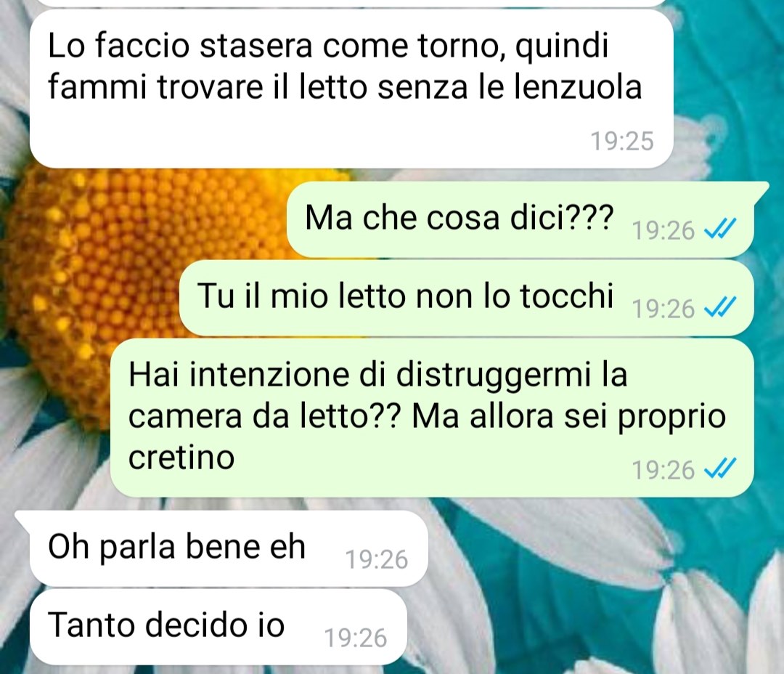Tap the 19:26 timestamp beside 'Ma che cosa dici???'
This screenshot has width=784, height=674.
tap(663, 231)
